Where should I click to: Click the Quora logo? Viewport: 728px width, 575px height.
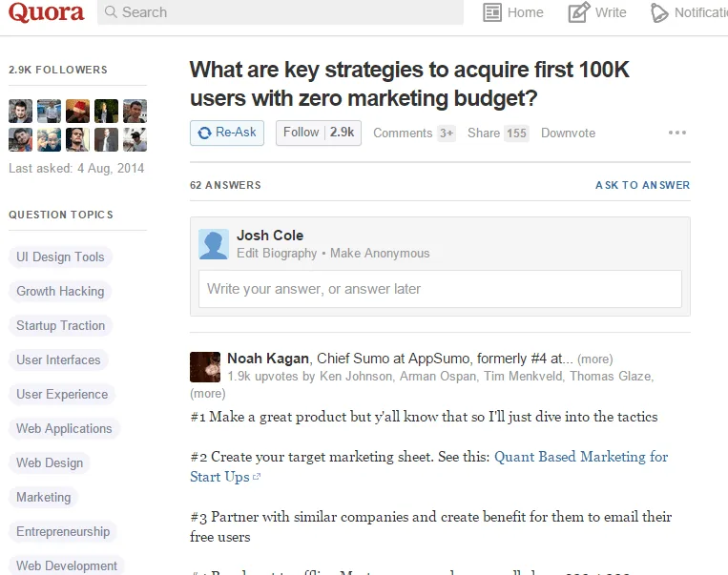click(47, 12)
